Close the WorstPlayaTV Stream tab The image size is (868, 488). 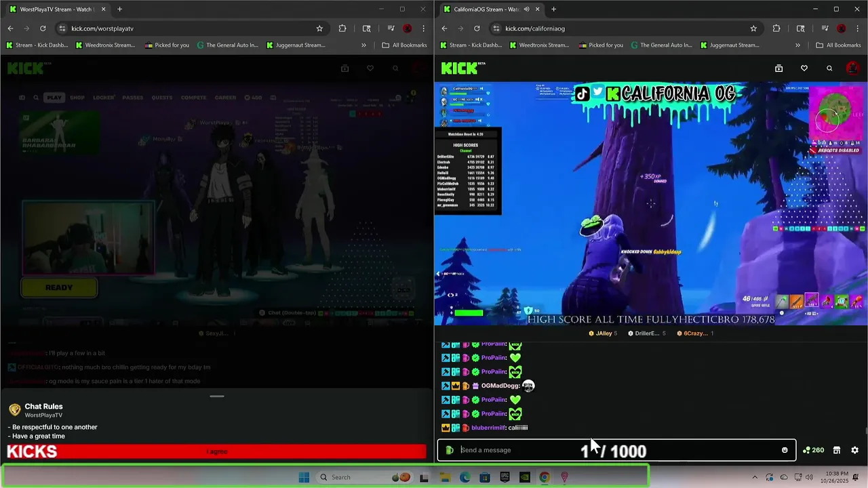(x=103, y=9)
